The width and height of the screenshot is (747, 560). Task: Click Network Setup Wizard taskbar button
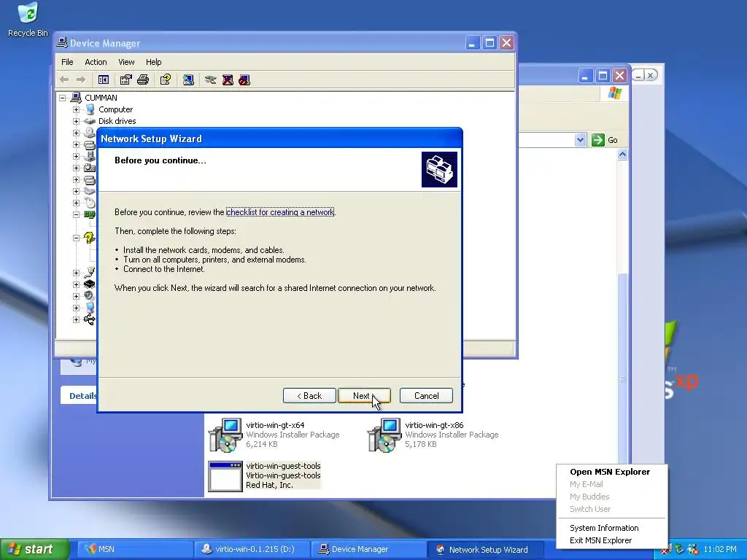485,549
